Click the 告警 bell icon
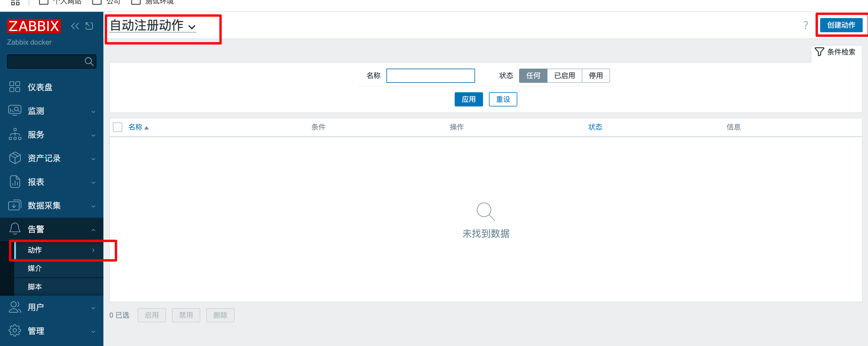This screenshot has width=868, height=346. tap(14, 229)
